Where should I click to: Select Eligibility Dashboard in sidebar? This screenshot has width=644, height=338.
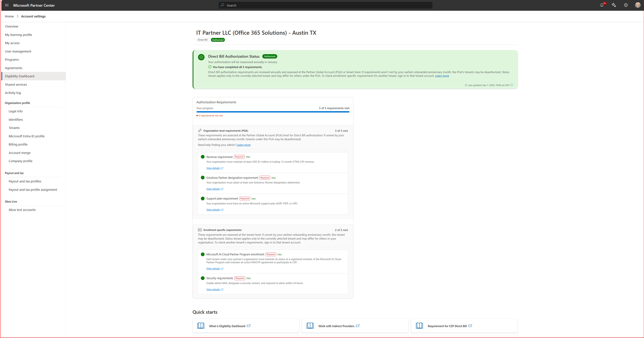[x=34, y=76]
